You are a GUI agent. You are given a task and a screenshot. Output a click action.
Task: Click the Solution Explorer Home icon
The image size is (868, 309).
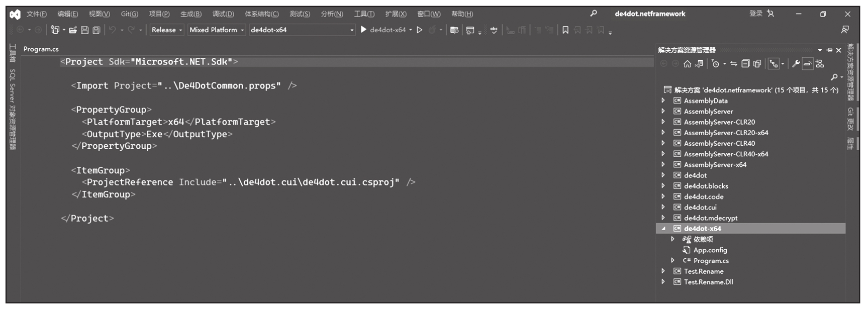pyautogui.click(x=687, y=64)
